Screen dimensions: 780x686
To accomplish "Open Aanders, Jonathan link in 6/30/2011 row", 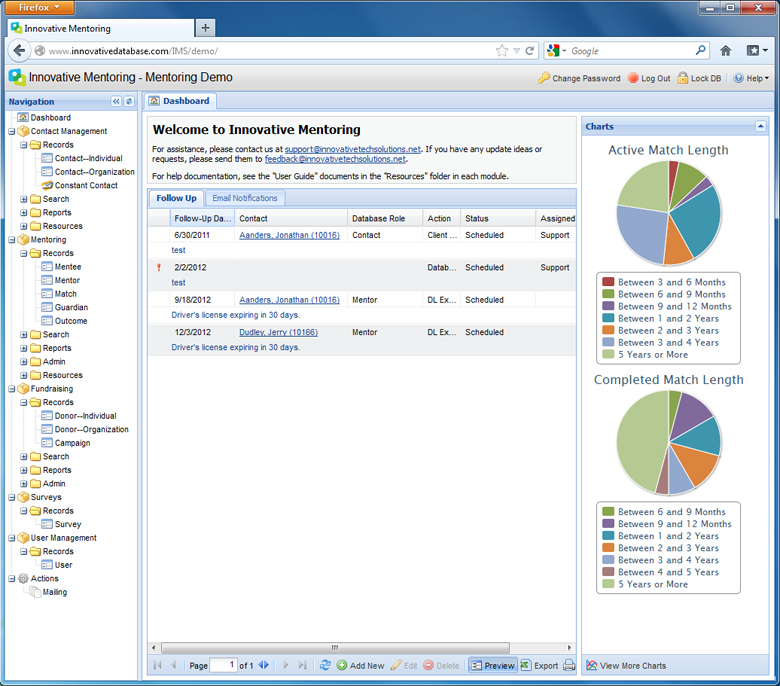I will pos(290,235).
